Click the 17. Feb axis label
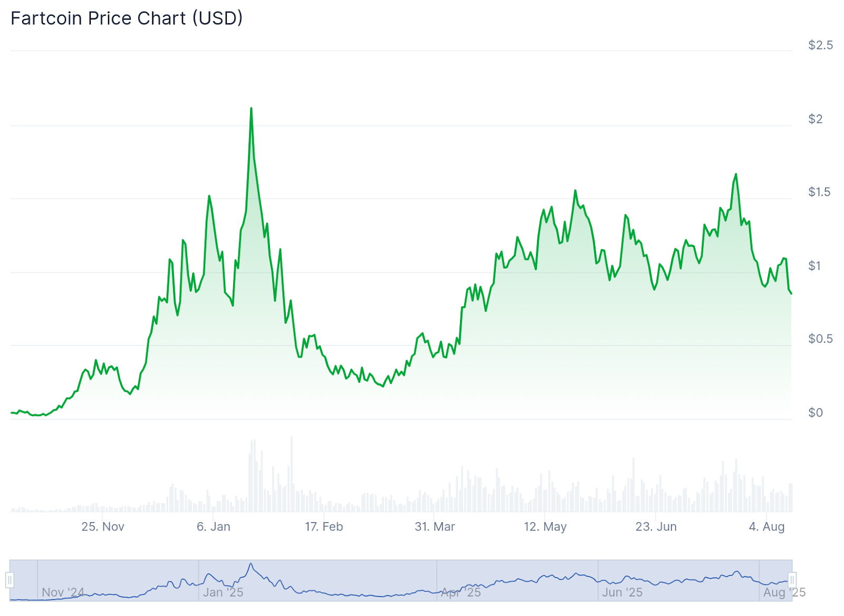The width and height of the screenshot is (844, 616). [324, 526]
